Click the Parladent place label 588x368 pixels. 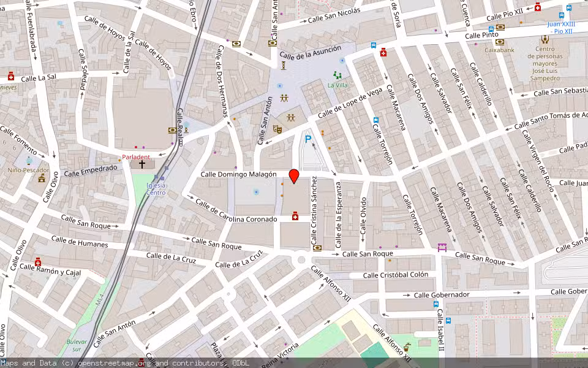click(136, 157)
